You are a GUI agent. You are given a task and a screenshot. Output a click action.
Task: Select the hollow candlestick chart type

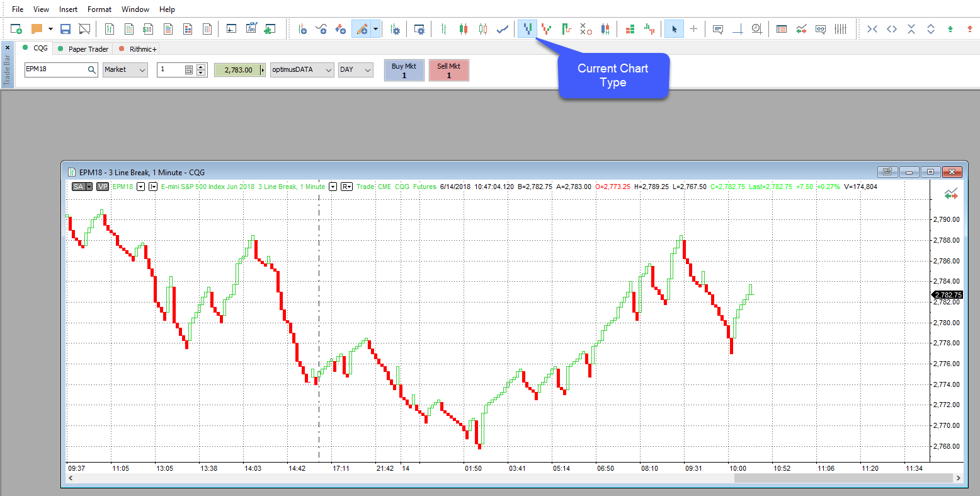483,29
